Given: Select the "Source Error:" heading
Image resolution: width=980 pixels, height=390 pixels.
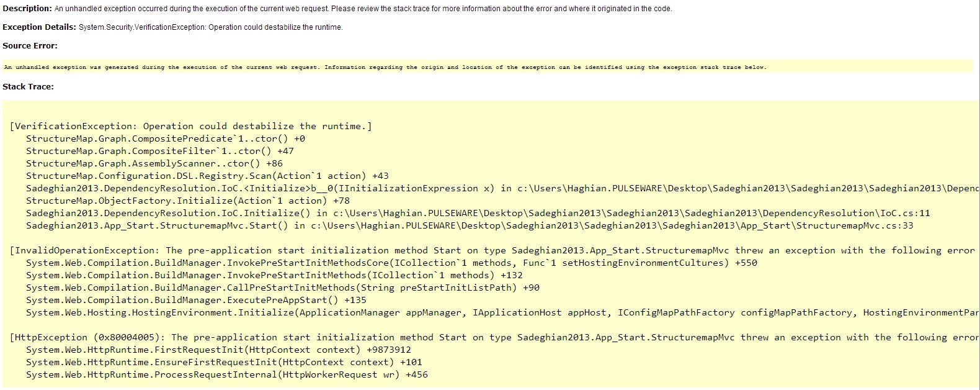Looking at the screenshot, I should click(30, 46).
